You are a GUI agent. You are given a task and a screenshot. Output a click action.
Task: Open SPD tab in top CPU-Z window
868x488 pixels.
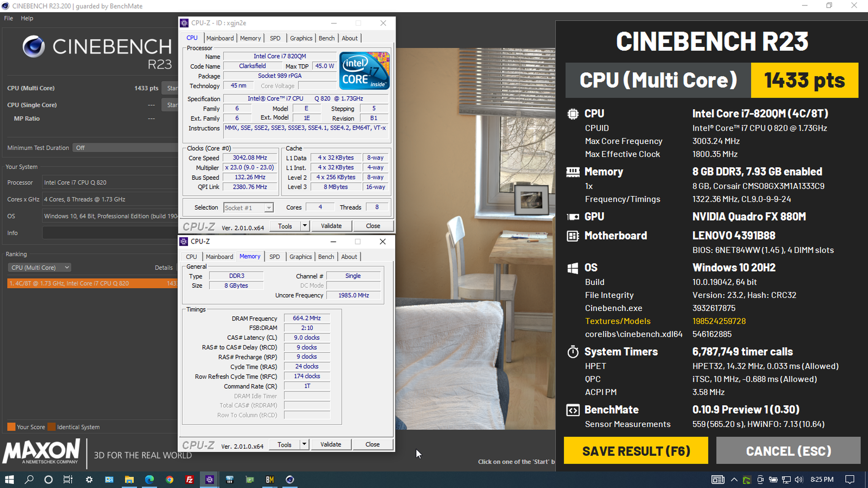[x=275, y=38]
